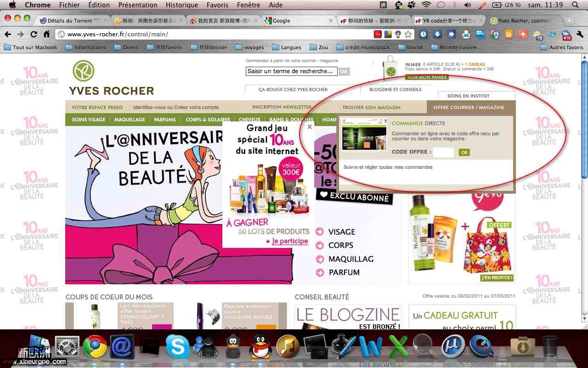
Task: Open the Autres favoris bookmarks folder
Action: pos(562,47)
